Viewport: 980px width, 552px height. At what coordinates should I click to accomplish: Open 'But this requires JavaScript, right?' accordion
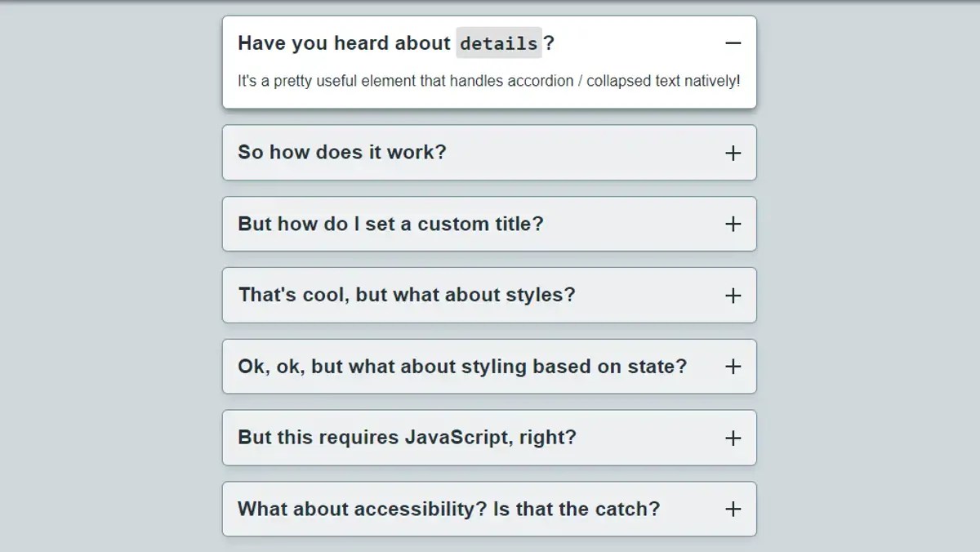click(407, 438)
